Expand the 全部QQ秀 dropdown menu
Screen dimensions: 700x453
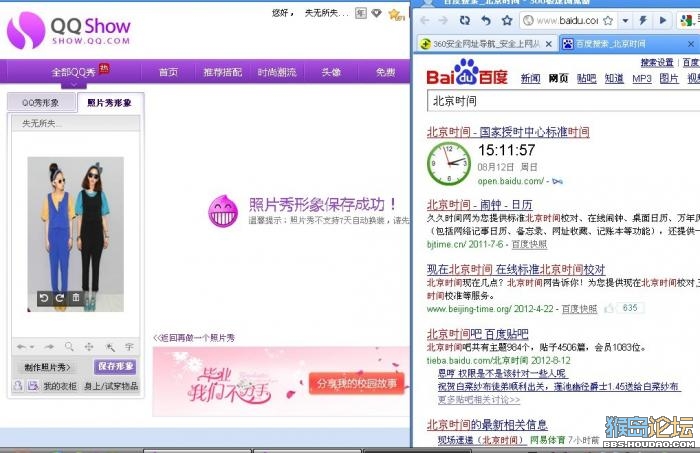(73, 84)
